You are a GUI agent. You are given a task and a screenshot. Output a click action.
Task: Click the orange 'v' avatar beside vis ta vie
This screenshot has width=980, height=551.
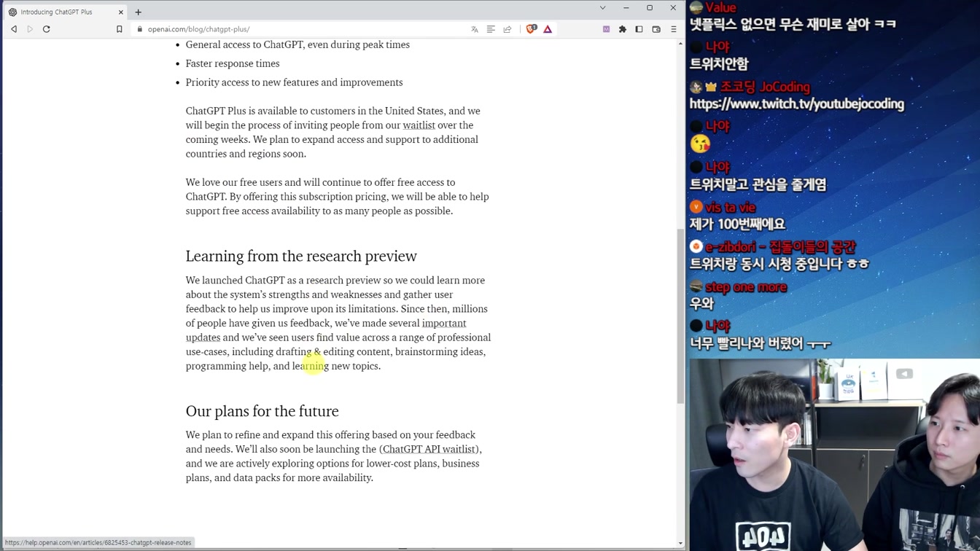(x=696, y=207)
